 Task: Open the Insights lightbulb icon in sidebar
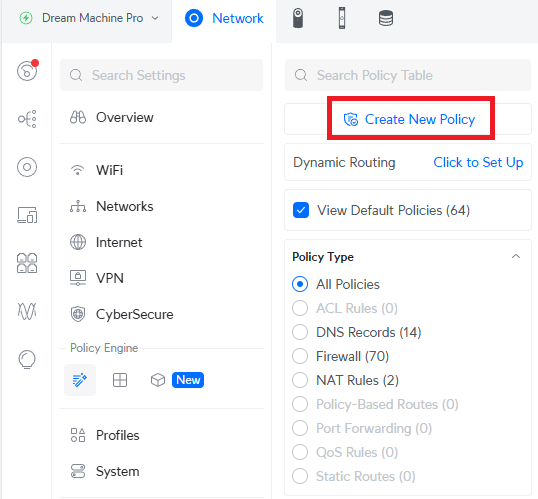[27, 359]
